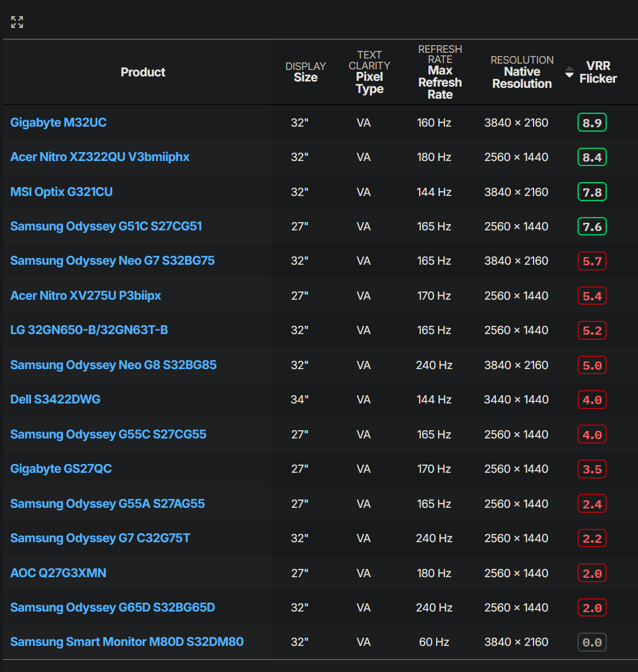Open Samsung Odyssey G65D S32BG65D link

pyautogui.click(x=112, y=607)
